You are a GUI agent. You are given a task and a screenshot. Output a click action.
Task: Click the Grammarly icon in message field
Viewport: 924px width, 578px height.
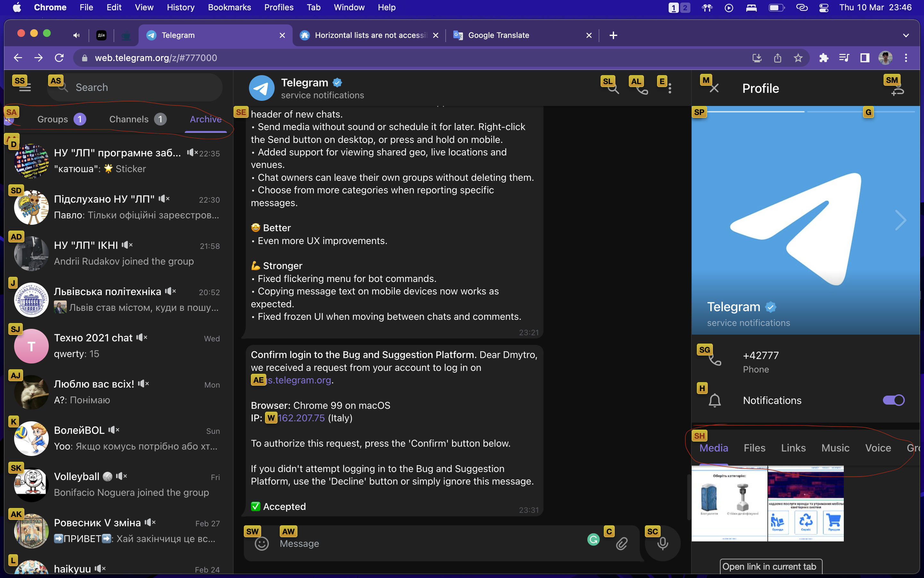[593, 539]
